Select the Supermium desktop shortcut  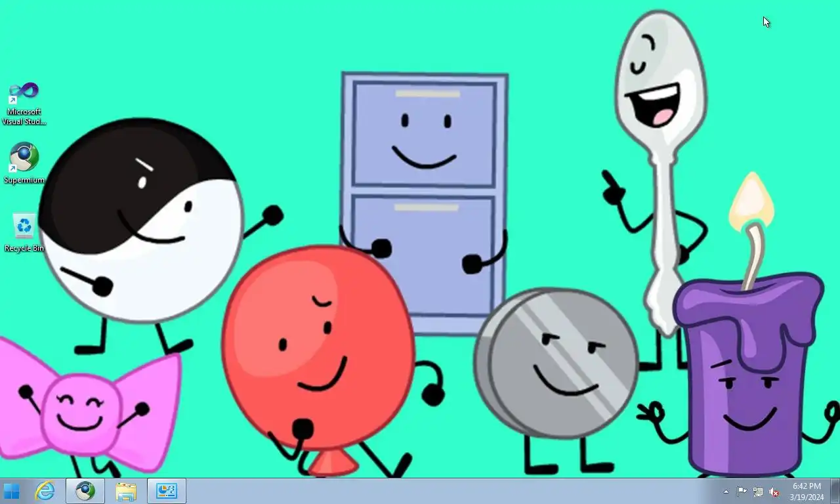coord(24,163)
